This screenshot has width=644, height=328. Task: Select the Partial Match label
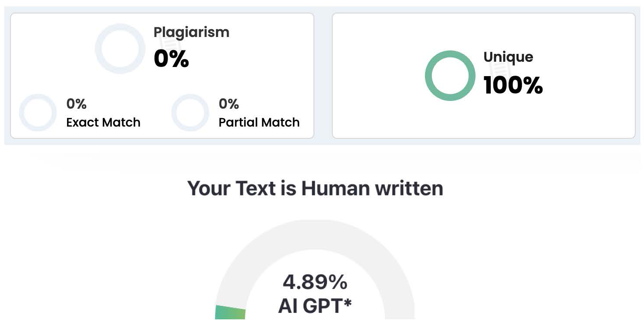[259, 122]
